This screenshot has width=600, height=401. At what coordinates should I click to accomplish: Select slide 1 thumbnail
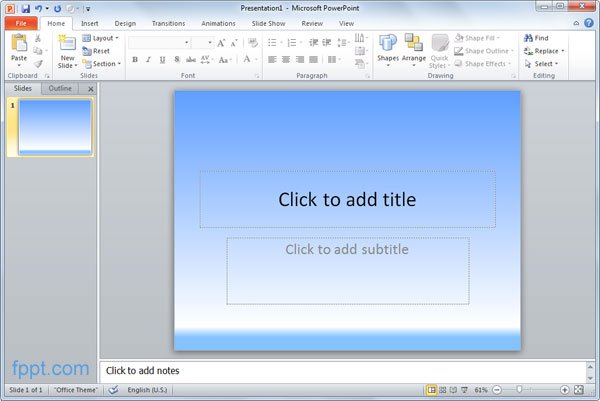55,127
